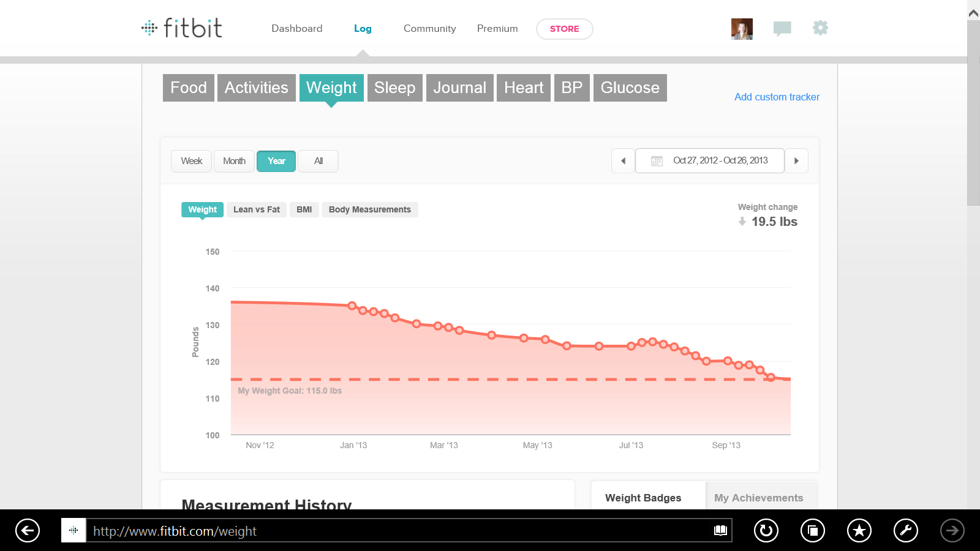The image size is (980, 551).
Task: Open the date range Oct 27, 2012 field
Action: [710, 161]
